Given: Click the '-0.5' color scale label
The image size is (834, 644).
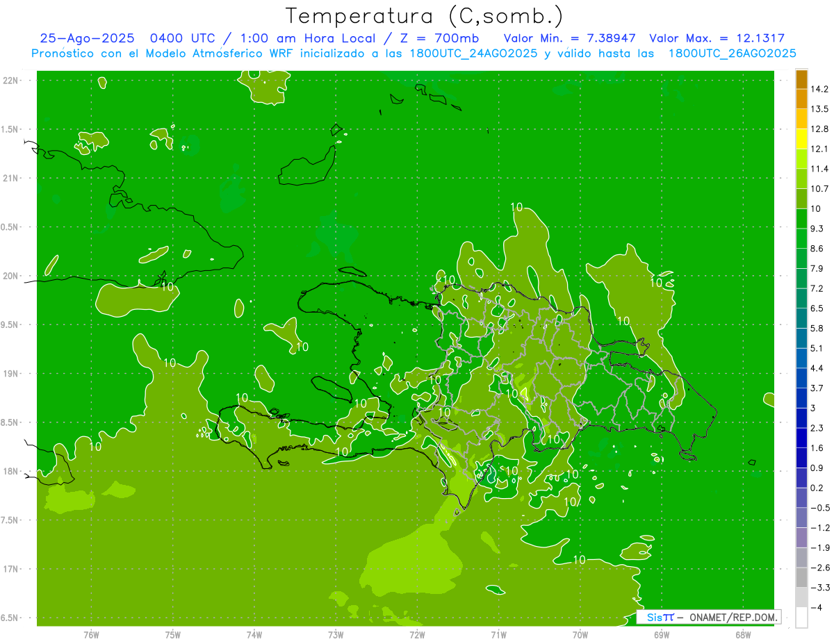Looking at the screenshot, I should point(819,507).
